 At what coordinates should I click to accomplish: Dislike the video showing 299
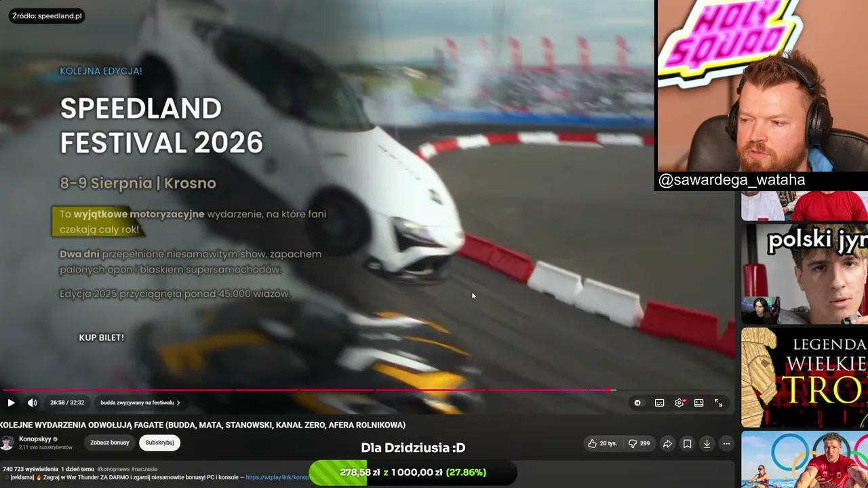click(x=639, y=443)
